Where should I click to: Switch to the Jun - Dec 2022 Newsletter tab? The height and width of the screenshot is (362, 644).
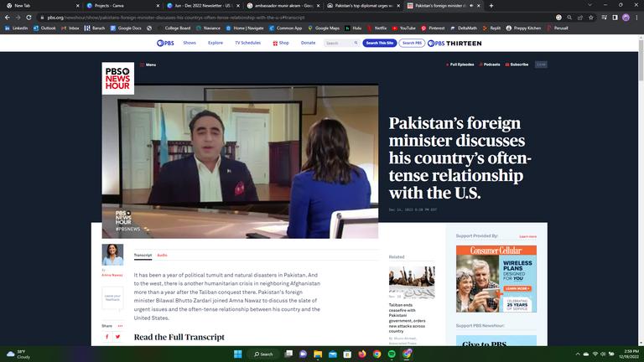click(203, 6)
